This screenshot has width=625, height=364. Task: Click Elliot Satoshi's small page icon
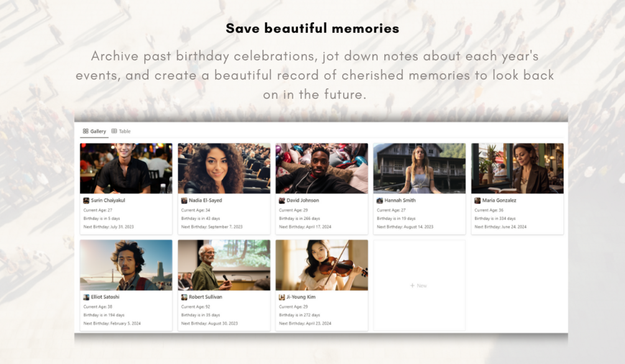[86, 297]
